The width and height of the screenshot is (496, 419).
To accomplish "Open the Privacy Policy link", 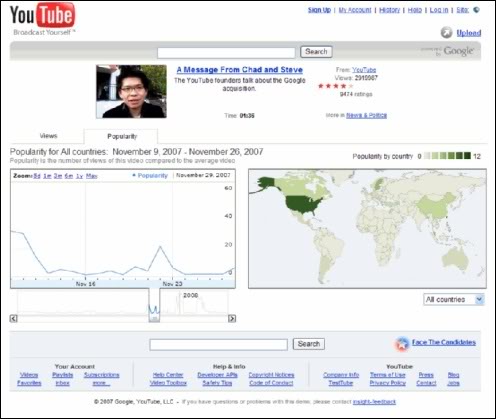I will click(x=388, y=383).
